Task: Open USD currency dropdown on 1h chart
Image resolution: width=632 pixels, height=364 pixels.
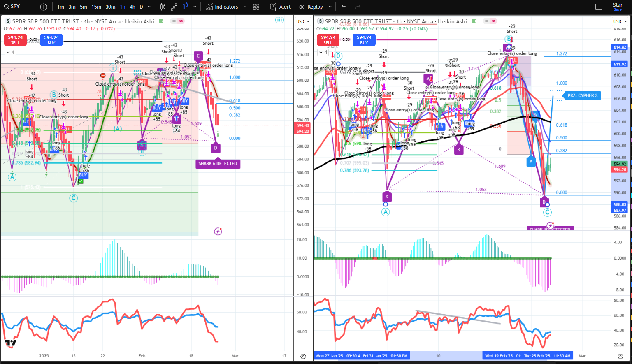Action: click(620, 21)
